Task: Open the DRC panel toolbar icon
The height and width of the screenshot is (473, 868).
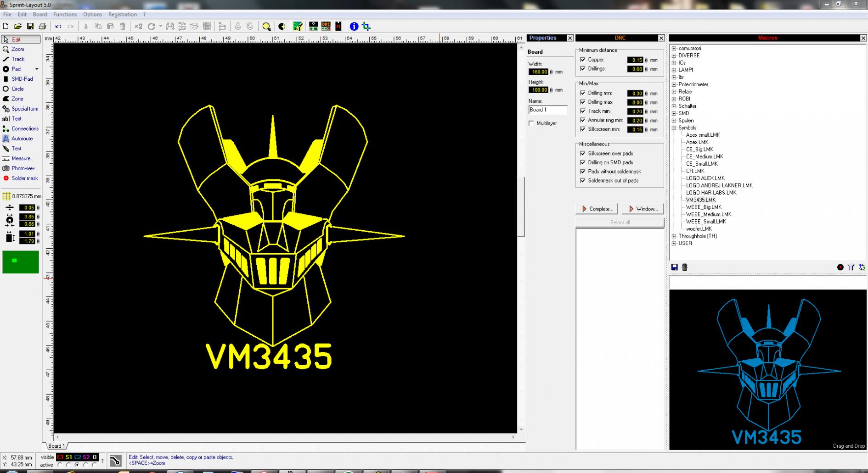Action: [326, 26]
